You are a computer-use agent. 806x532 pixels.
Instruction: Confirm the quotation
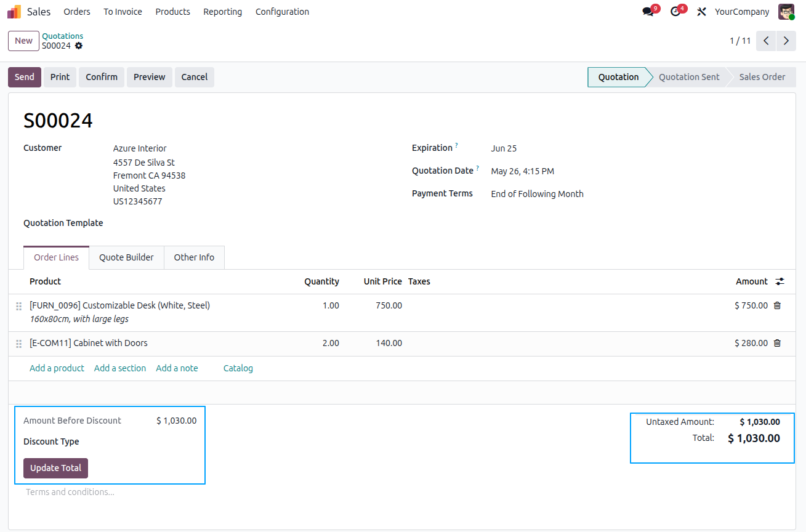(x=102, y=77)
